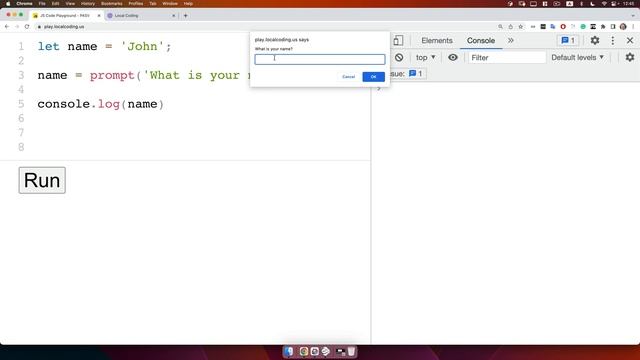Bookmark this page with the star icon
This screenshot has width=640, height=360.
(x=520, y=27)
